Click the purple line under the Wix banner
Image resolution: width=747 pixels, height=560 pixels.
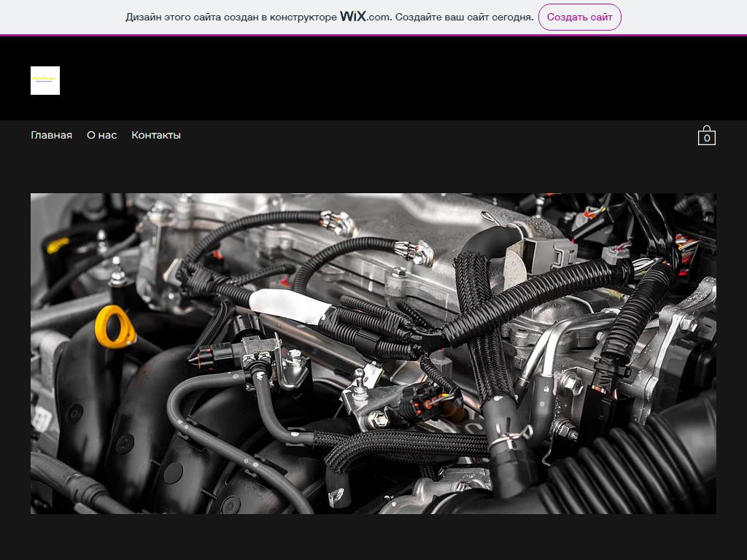pos(373,34)
